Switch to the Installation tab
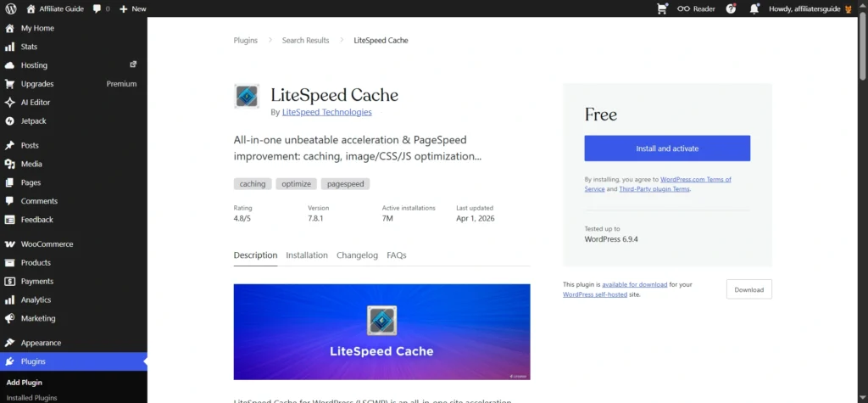Viewport: 868px width, 403px height. (x=307, y=255)
